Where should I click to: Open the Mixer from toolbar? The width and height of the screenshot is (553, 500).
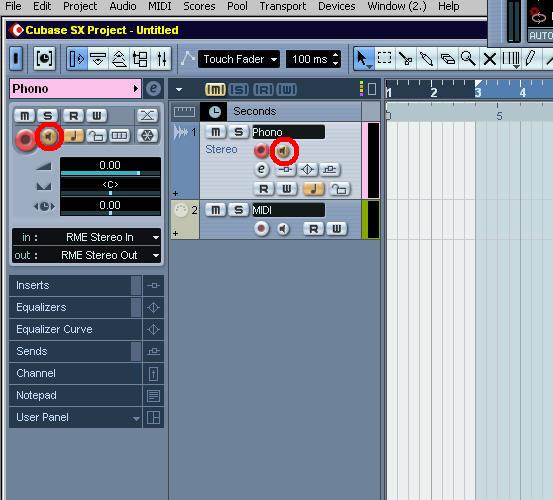point(161,59)
